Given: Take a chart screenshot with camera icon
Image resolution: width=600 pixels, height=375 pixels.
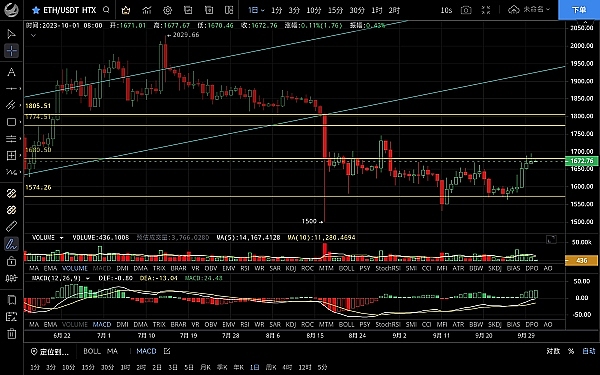Looking at the screenshot, I should tap(466, 10).
